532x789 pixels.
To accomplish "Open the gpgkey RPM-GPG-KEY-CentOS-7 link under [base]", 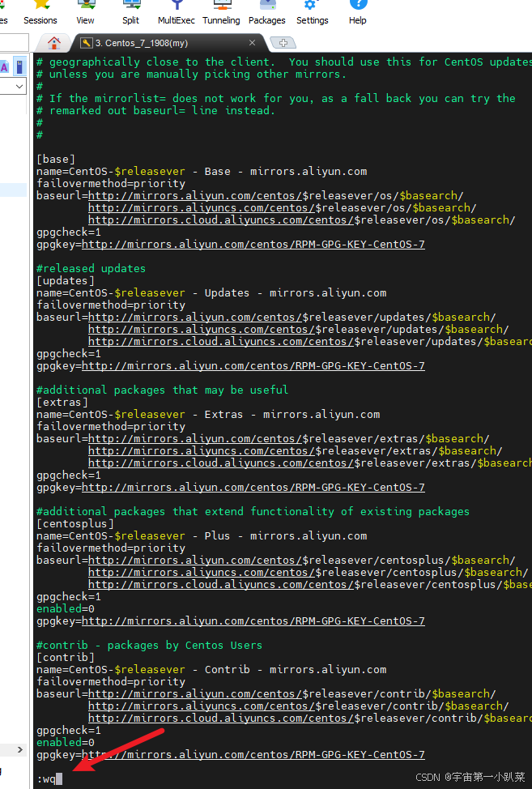I will point(253,244).
